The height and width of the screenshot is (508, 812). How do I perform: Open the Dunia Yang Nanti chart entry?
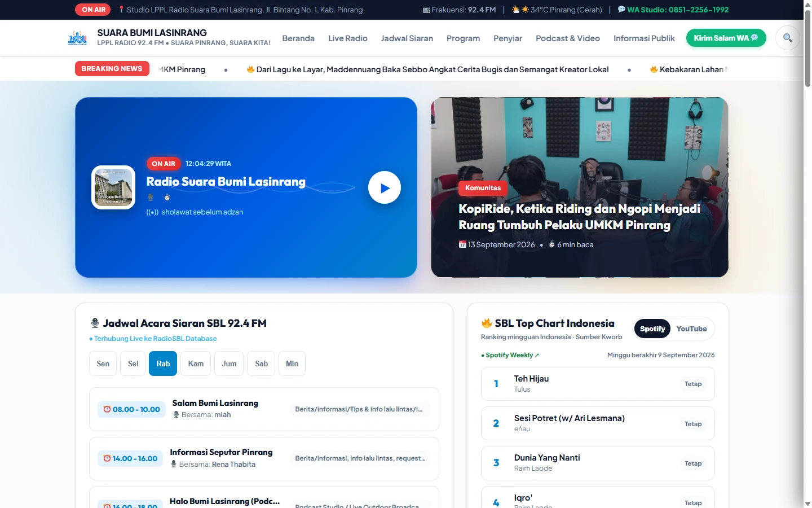pos(598,463)
